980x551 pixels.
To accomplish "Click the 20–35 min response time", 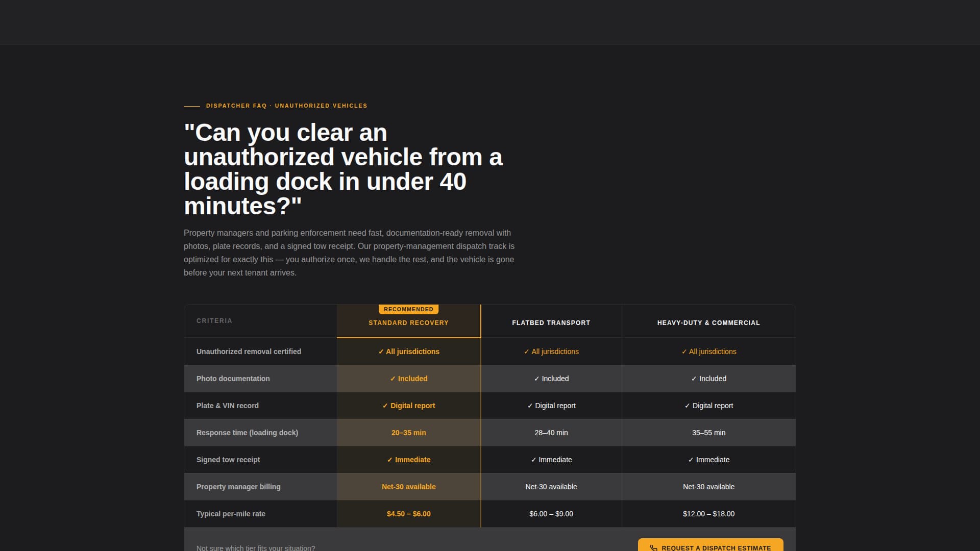I will 408,433.
